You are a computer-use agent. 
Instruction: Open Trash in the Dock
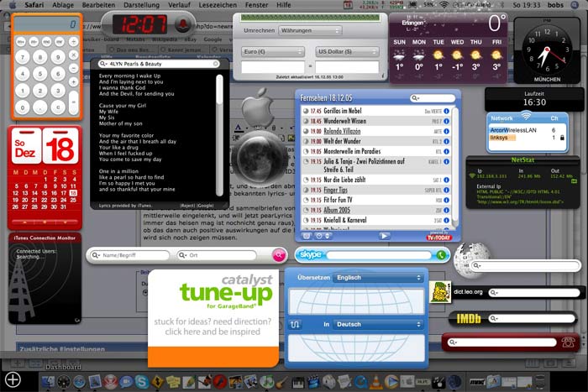click(x=540, y=381)
